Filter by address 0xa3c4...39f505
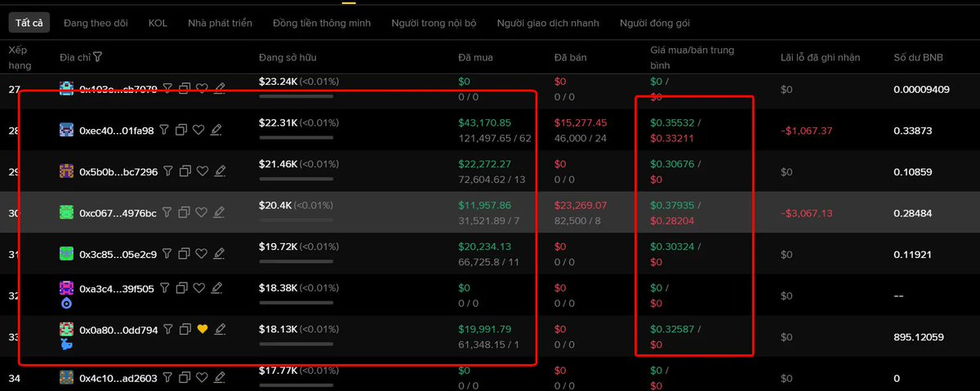This screenshot has height=391, width=980. click(x=166, y=288)
